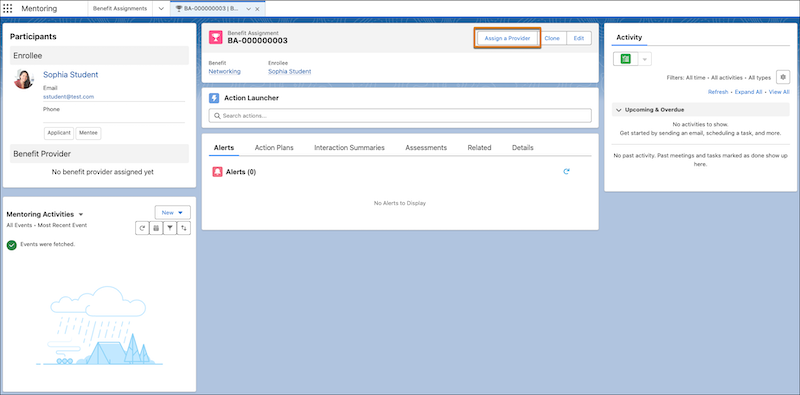
Task: Click 'All Events - Most Recent Event' subtitle
Action: [47, 225]
